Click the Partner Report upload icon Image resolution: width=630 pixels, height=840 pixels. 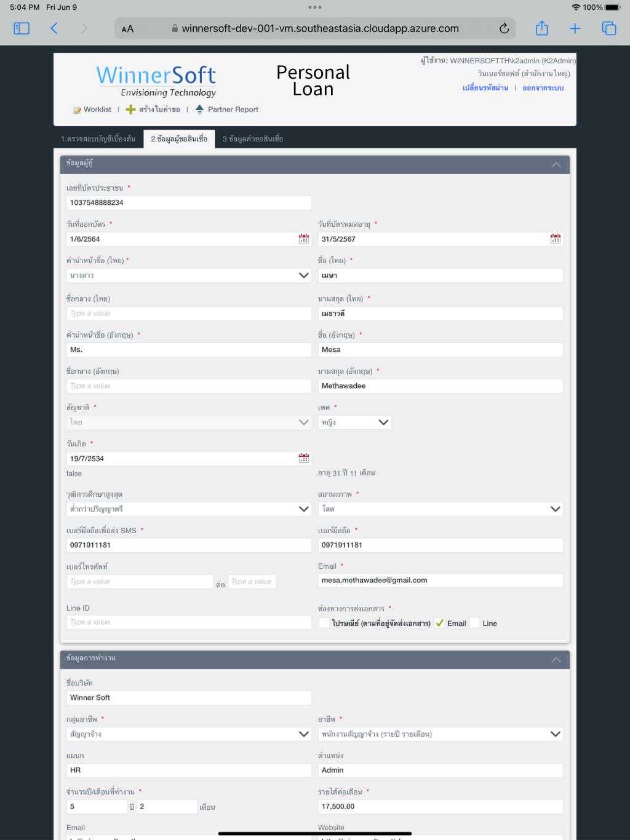[199, 109]
